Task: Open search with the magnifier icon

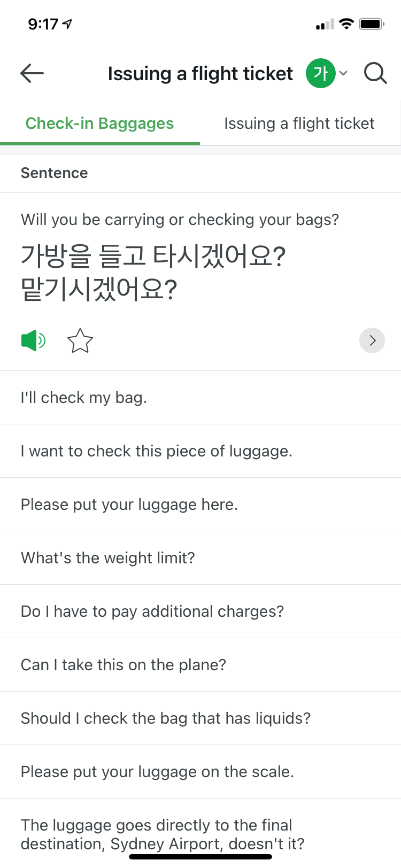Action: click(x=375, y=73)
